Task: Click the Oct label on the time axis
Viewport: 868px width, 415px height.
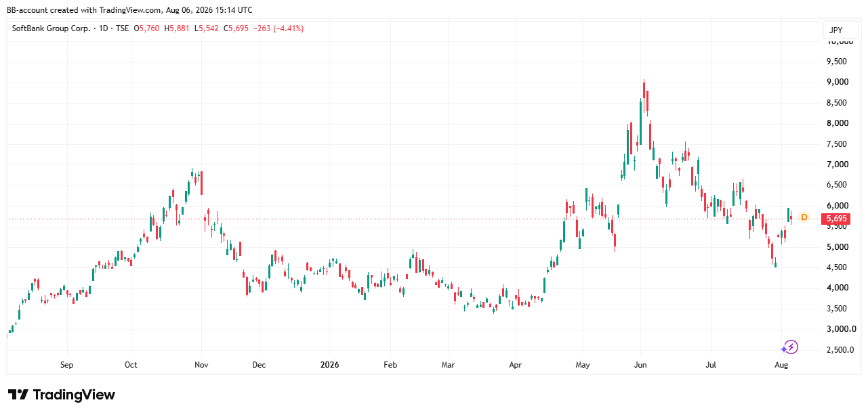Action: pyautogui.click(x=131, y=365)
